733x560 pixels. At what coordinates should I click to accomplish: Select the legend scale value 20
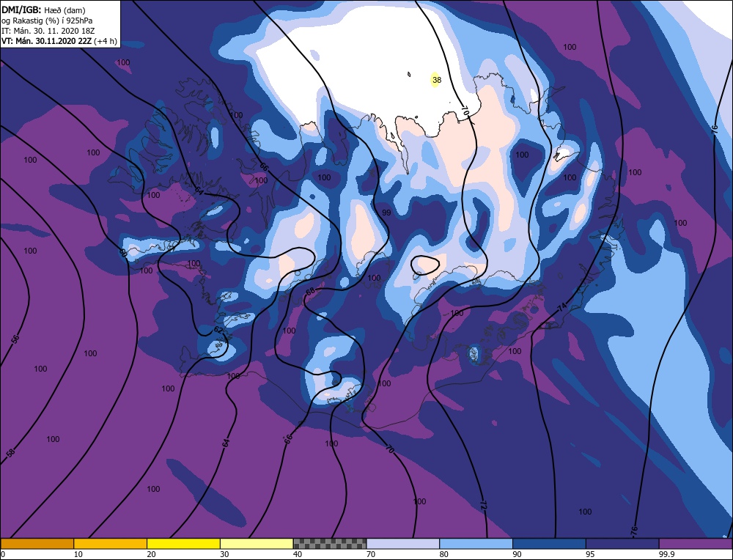[x=151, y=554]
